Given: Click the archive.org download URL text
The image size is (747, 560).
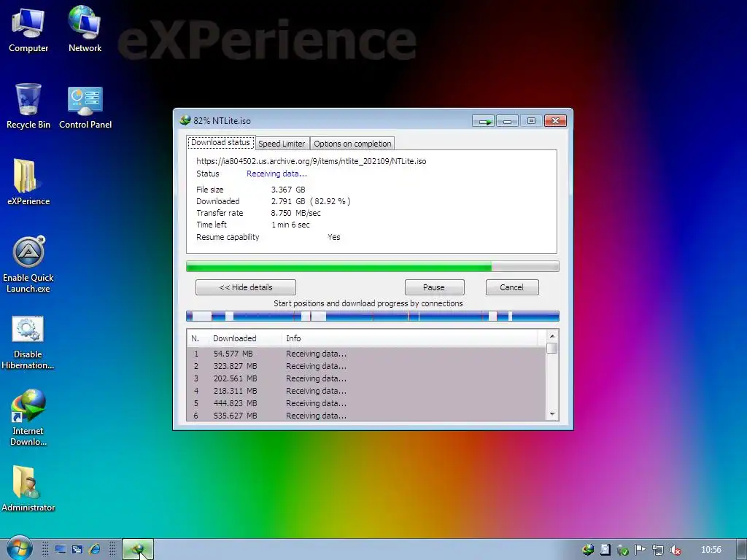Looking at the screenshot, I should tap(311, 161).
